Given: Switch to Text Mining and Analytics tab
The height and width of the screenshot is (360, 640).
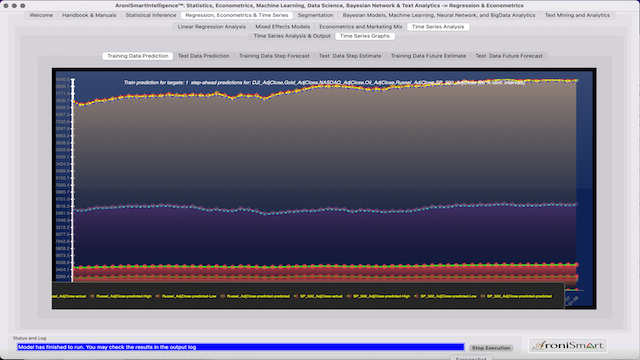Looking at the screenshot, I should 577,15.
